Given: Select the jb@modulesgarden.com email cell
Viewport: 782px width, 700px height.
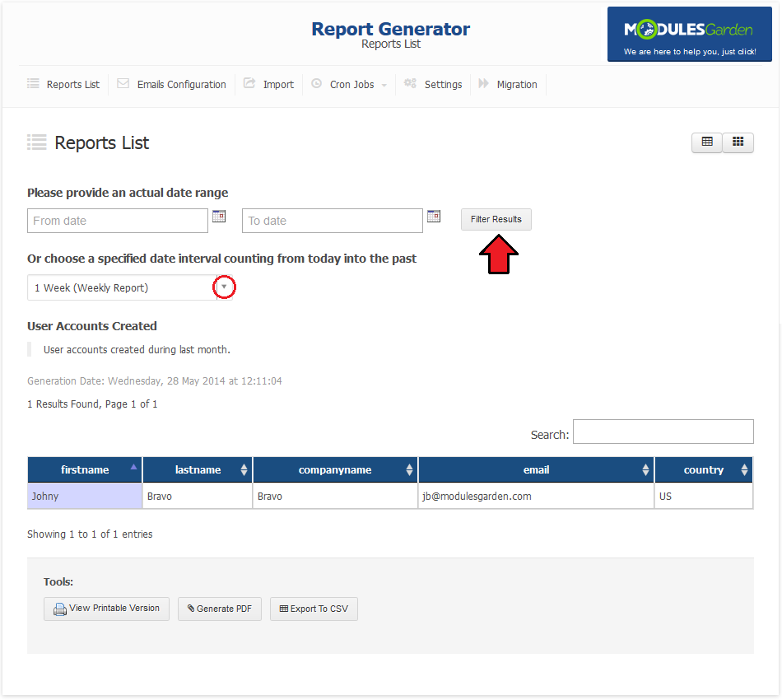Looking at the screenshot, I should click(536, 496).
